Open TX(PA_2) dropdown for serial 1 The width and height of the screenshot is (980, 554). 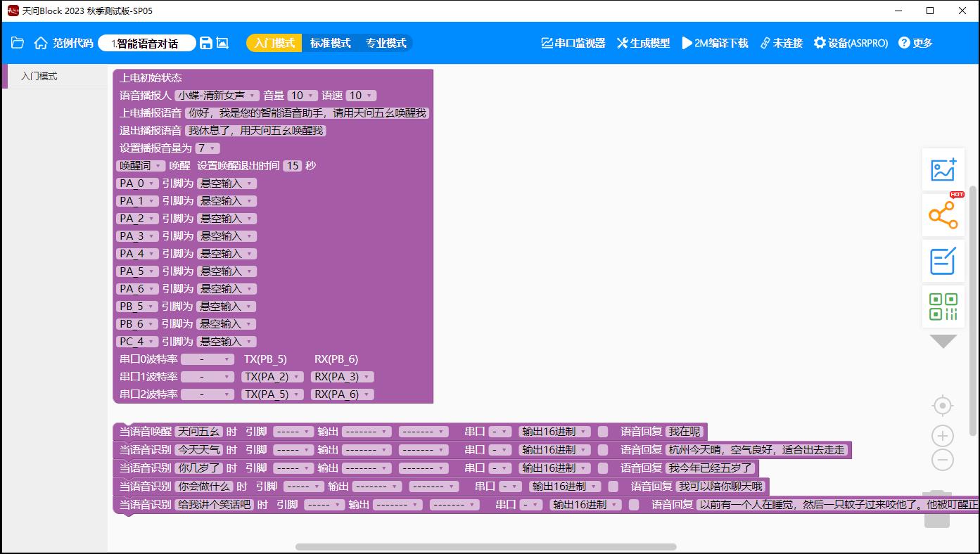(272, 377)
